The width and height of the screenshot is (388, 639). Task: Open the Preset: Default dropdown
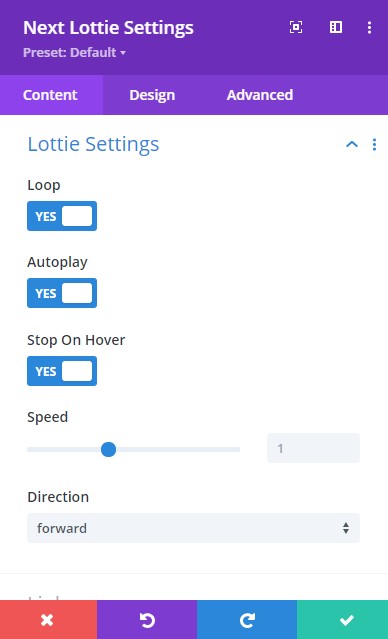click(75, 53)
